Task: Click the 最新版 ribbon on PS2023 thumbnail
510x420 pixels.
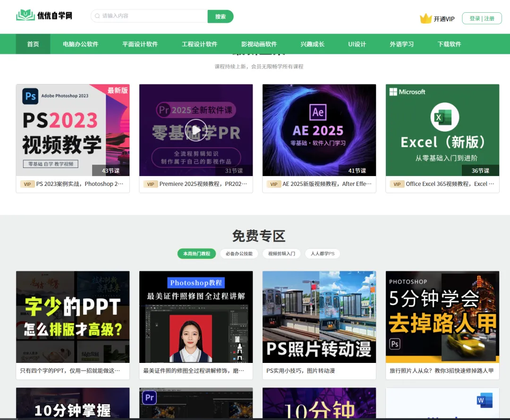Action: pos(118,91)
